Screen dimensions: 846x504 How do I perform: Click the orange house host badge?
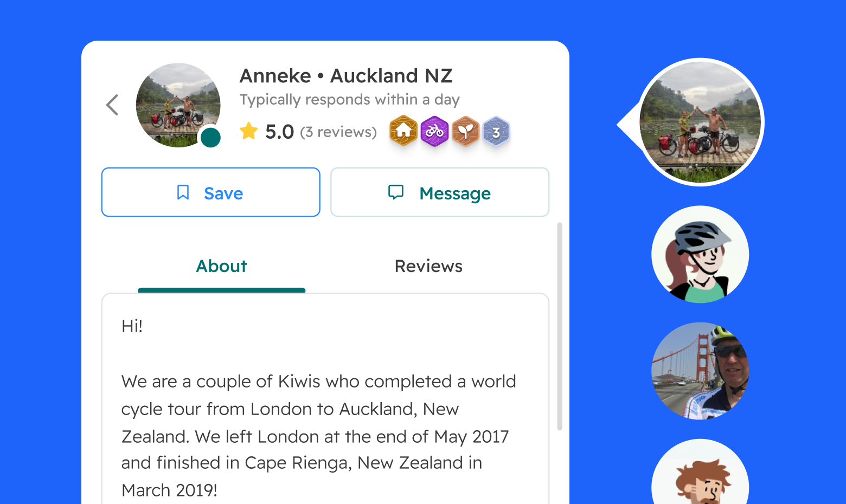click(x=403, y=131)
